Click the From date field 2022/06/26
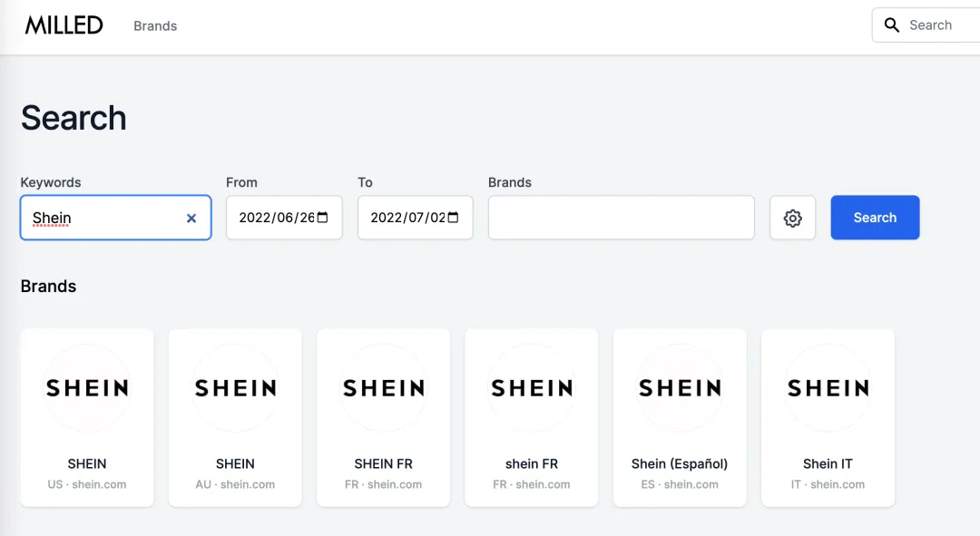 284,218
